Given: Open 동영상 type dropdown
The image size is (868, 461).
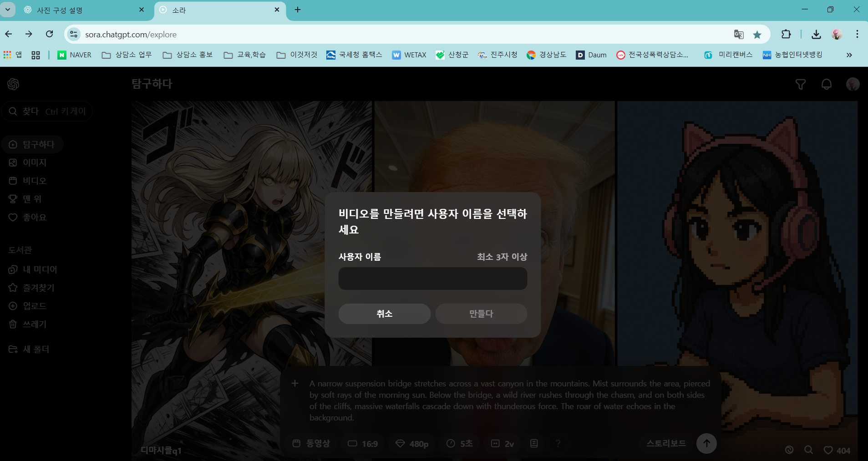Looking at the screenshot, I should [x=311, y=443].
